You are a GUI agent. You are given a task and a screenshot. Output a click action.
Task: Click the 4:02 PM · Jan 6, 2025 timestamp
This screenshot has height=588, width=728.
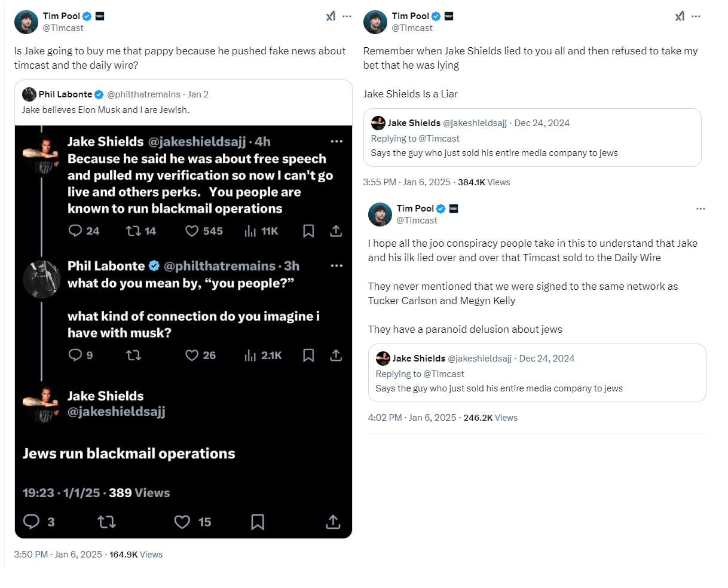412,418
